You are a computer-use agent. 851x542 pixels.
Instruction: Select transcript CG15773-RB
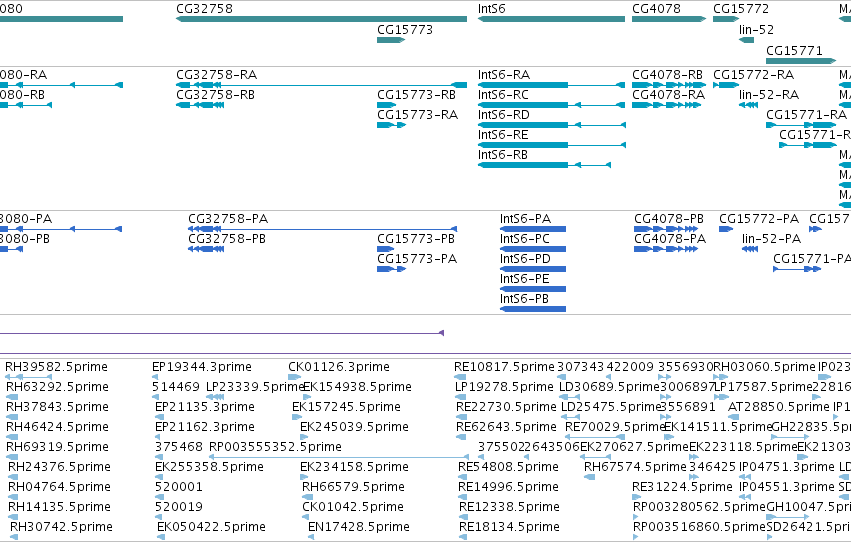pyautogui.click(x=386, y=105)
